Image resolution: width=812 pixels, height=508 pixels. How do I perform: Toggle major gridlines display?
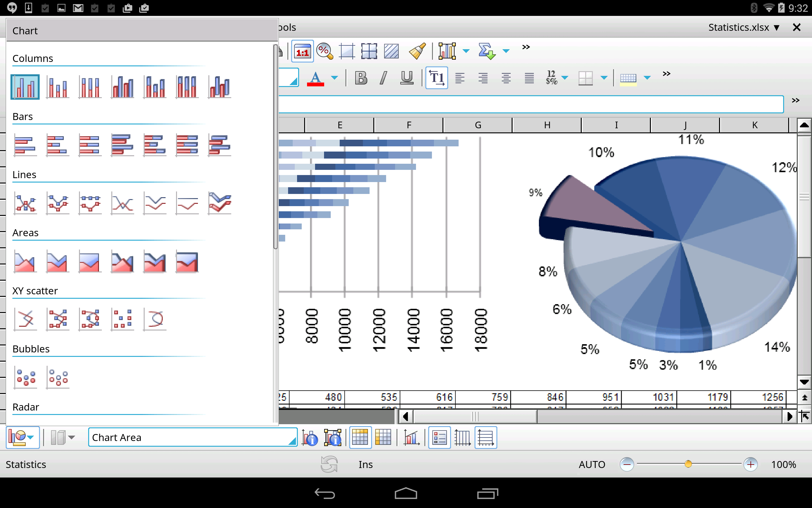pyautogui.click(x=360, y=438)
